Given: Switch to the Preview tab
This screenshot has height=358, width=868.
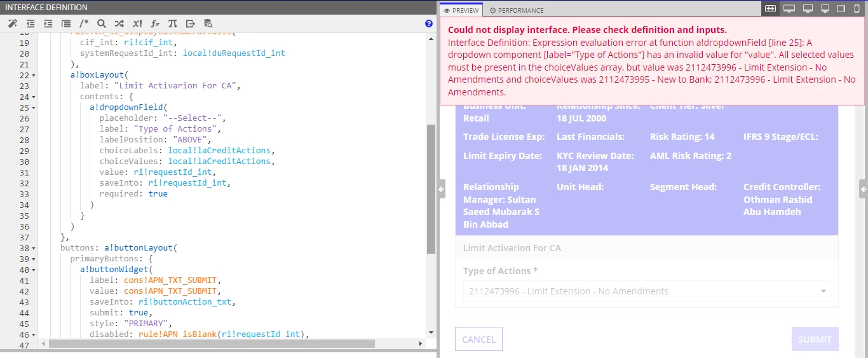Looking at the screenshot, I should tap(461, 10).
